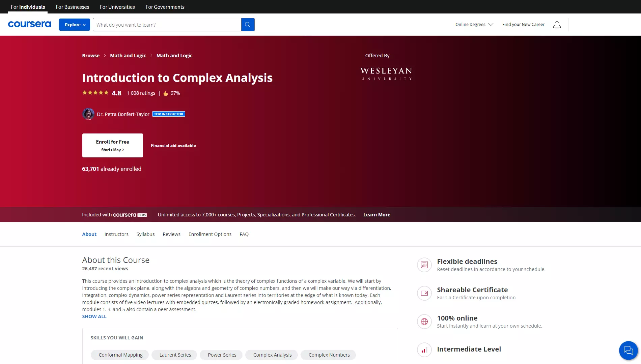
Task: Switch to For Governments
Action: 165,7
